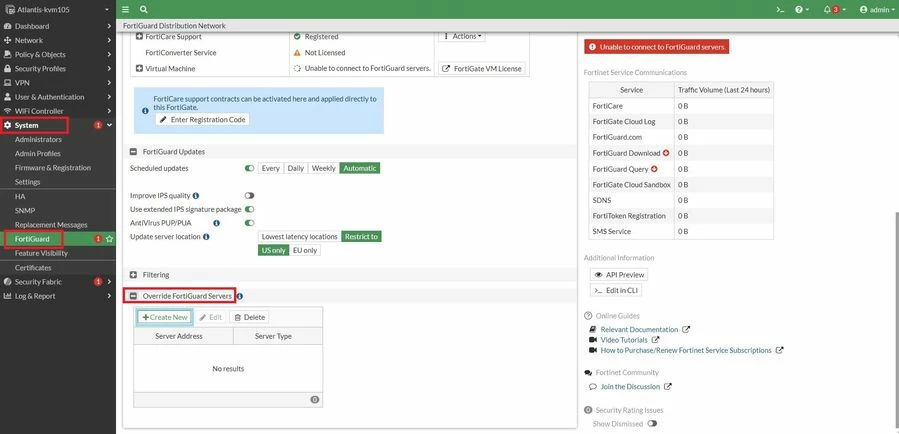The width and height of the screenshot is (899, 434).
Task: Click the favorite star next to FortiGuard
Action: [110, 238]
